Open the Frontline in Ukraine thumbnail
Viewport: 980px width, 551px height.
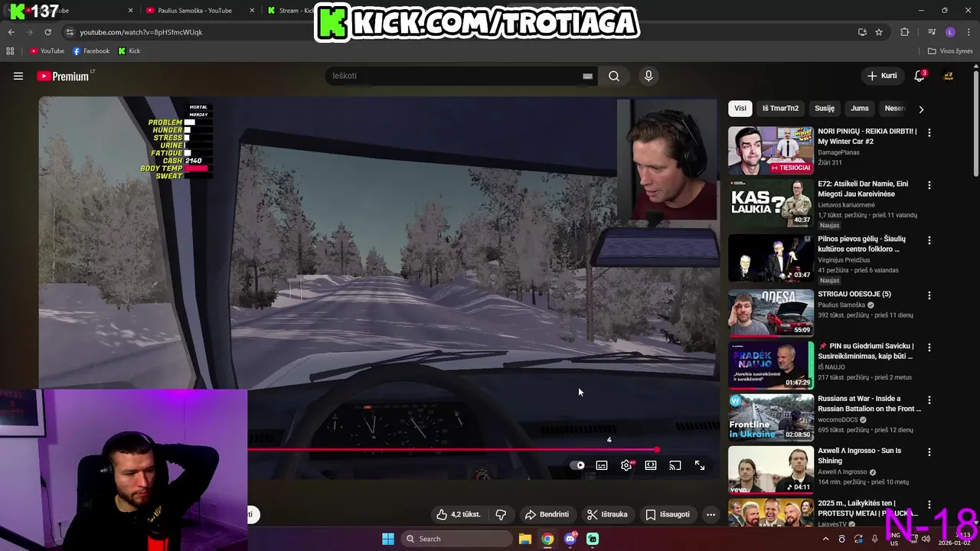coord(771,417)
